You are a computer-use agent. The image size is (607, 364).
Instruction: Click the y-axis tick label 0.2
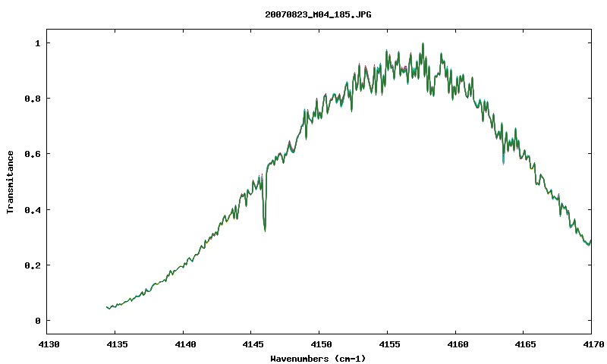click(32, 265)
